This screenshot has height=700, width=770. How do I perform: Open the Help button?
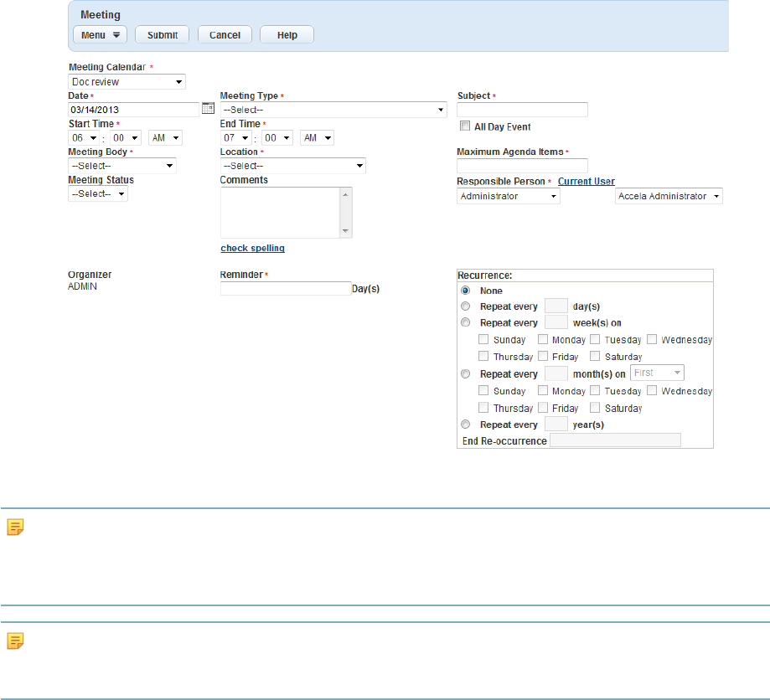tap(287, 35)
